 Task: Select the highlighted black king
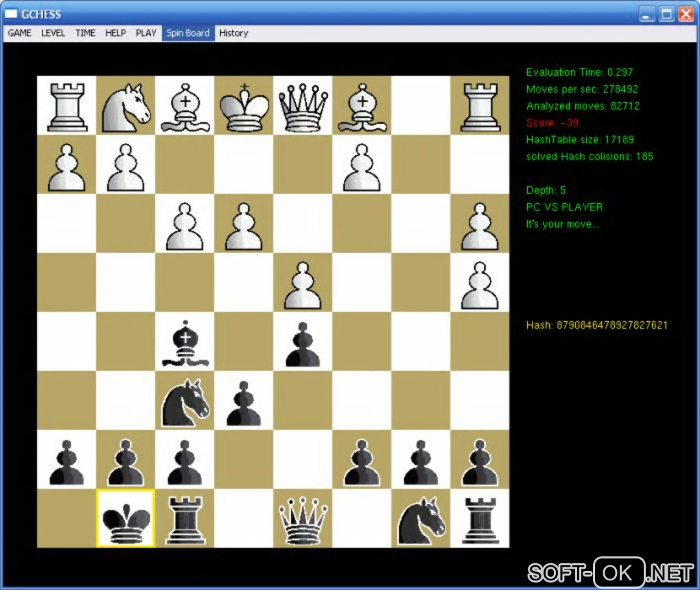tap(126, 519)
